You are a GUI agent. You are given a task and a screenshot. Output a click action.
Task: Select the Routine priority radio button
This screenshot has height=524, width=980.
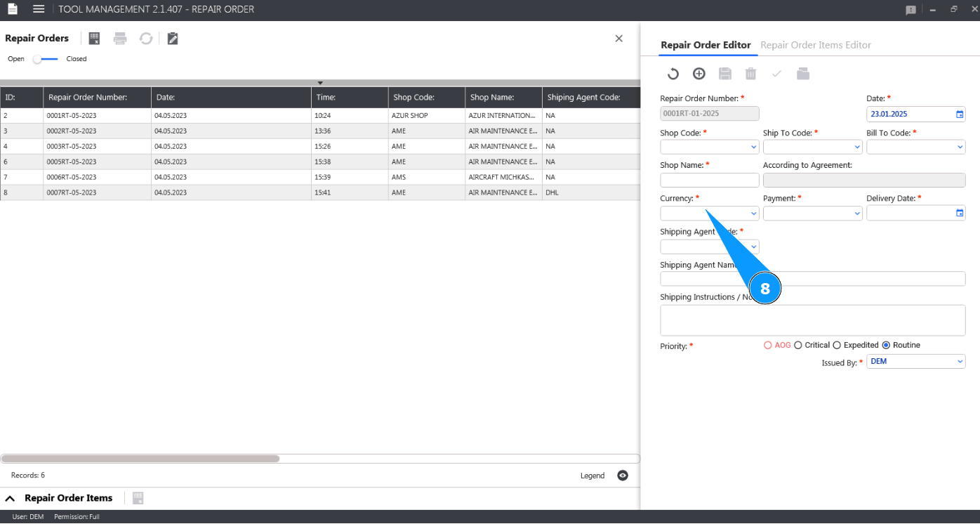pos(886,346)
